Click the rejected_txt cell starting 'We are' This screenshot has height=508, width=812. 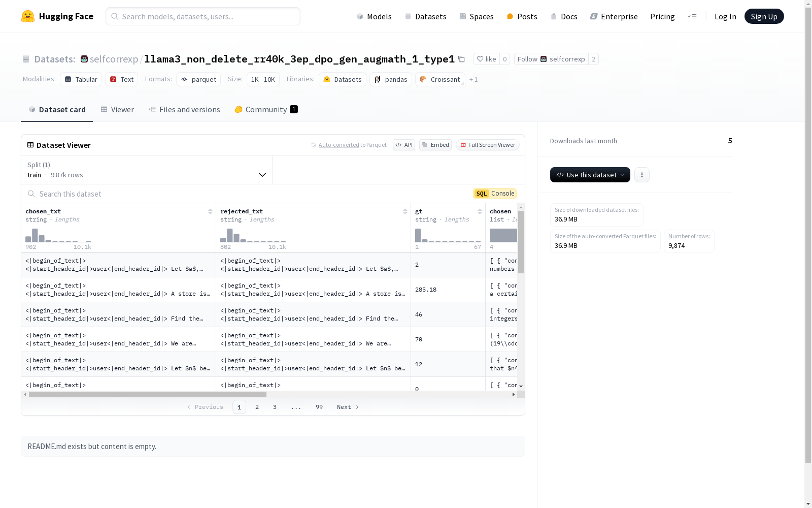(314, 339)
